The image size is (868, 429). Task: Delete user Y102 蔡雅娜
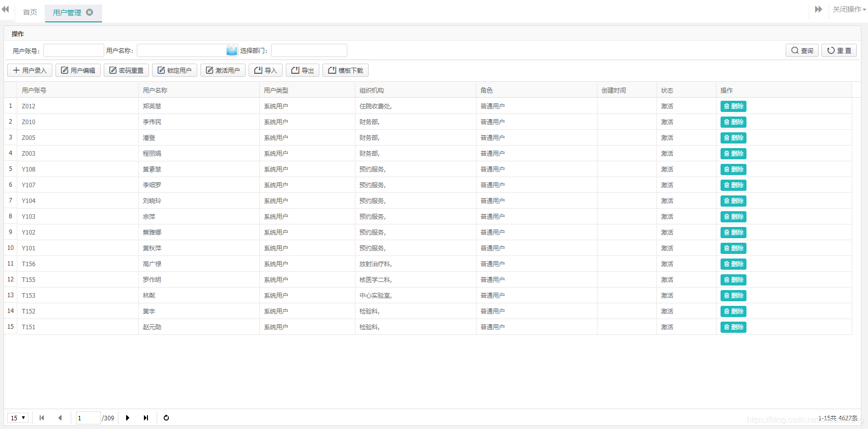[733, 233]
